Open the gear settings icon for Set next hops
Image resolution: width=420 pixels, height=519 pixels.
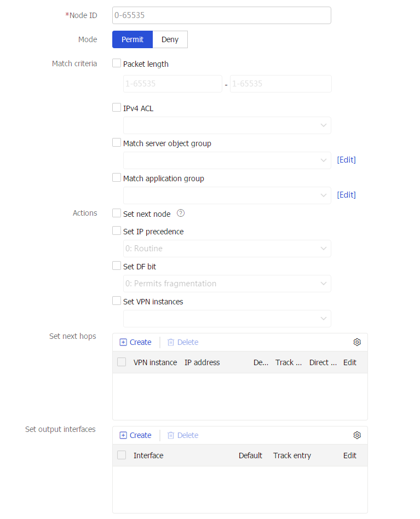tap(357, 342)
